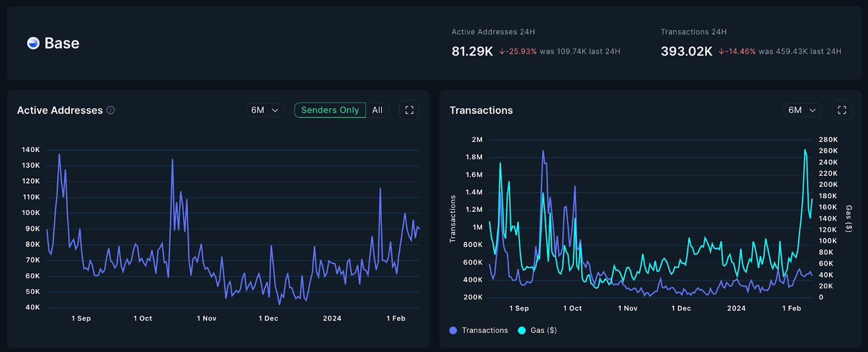Click the red down arrow beside -25.93%
The width and height of the screenshot is (868, 352).
tap(502, 52)
